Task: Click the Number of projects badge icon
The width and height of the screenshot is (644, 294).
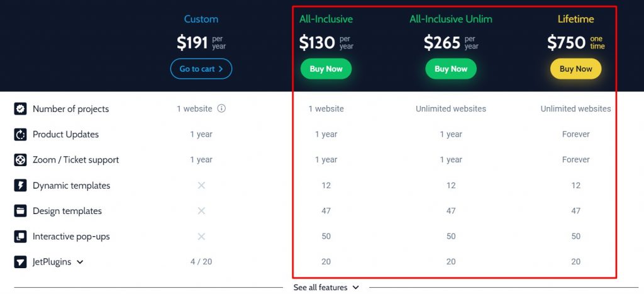Action: pyautogui.click(x=20, y=109)
